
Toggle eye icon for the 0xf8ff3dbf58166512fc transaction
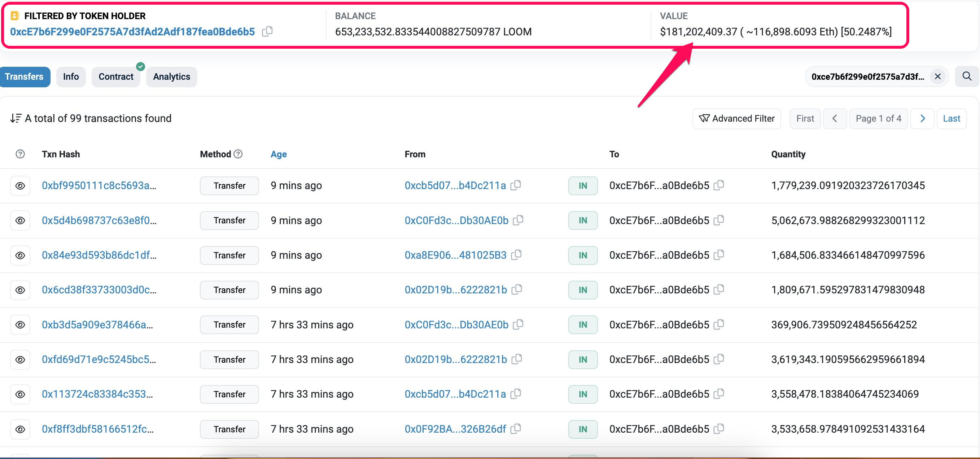(x=20, y=429)
